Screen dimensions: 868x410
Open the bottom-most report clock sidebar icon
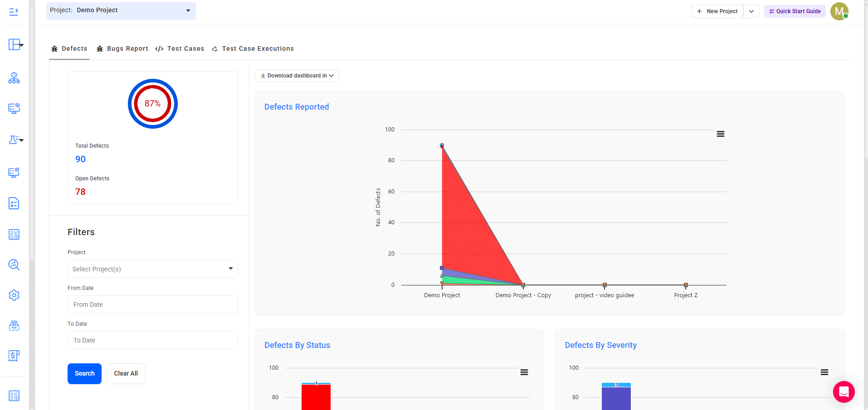click(x=14, y=396)
